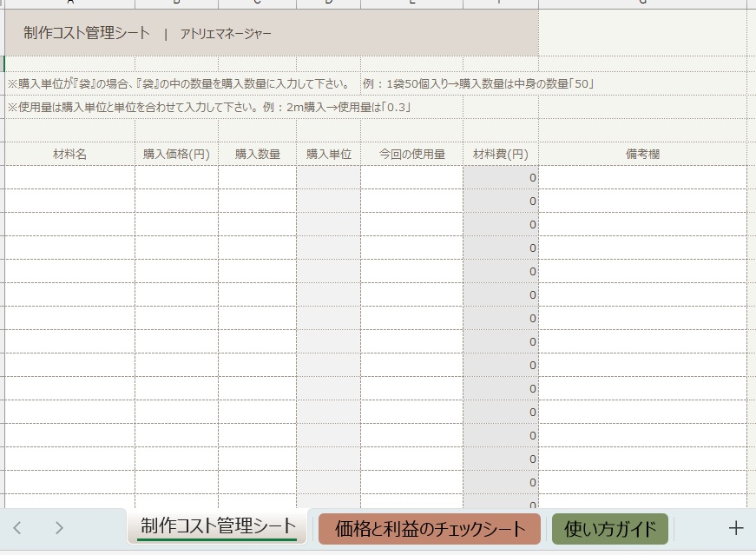Add a new sheet with the plus icon
Viewport: 756px width, 555px height.
click(x=735, y=527)
